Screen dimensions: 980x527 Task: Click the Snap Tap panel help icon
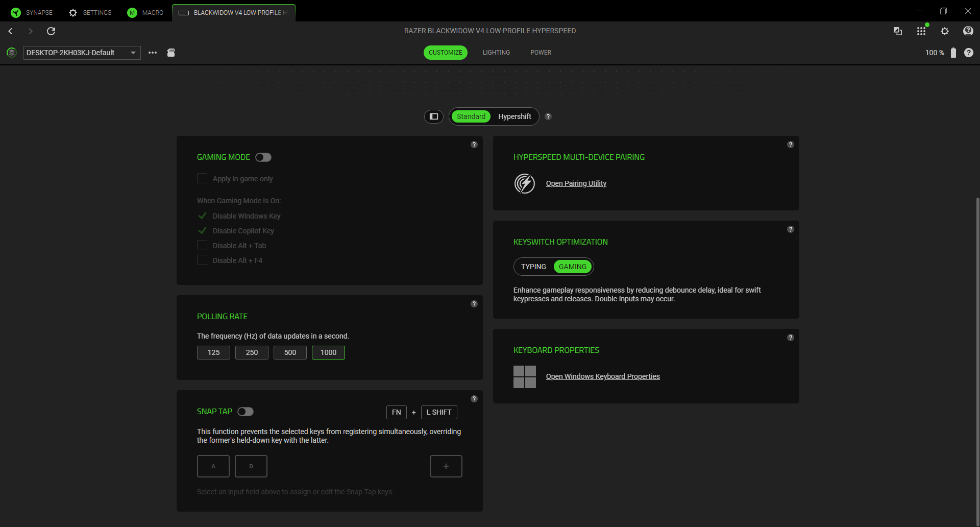pyautogui.click(x=474, y=399)
